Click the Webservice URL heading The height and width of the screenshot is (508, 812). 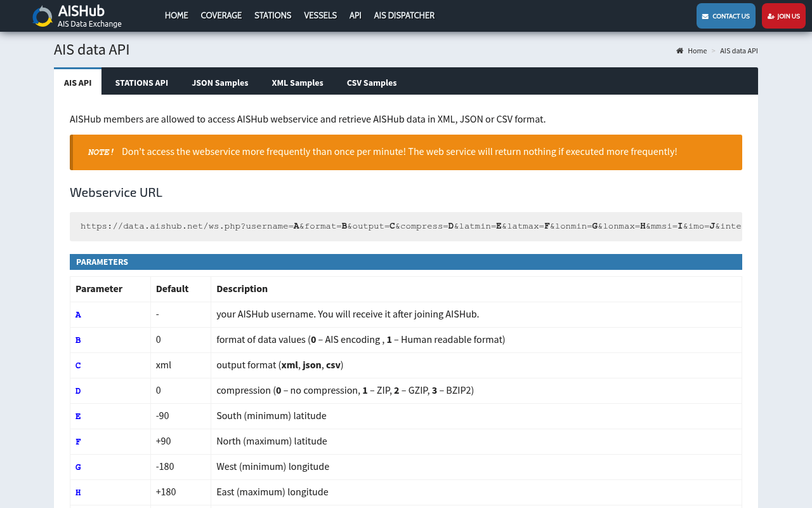point(116,192)
